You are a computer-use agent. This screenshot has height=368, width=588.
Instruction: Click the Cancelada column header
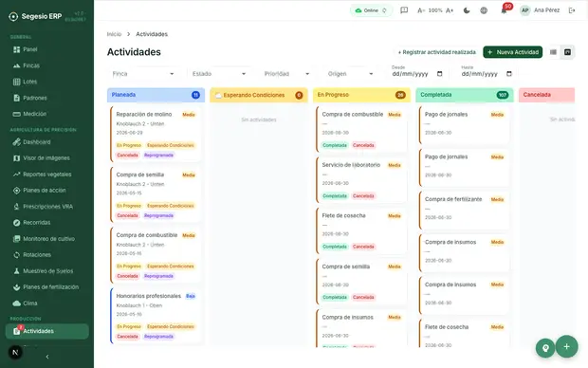547,95
